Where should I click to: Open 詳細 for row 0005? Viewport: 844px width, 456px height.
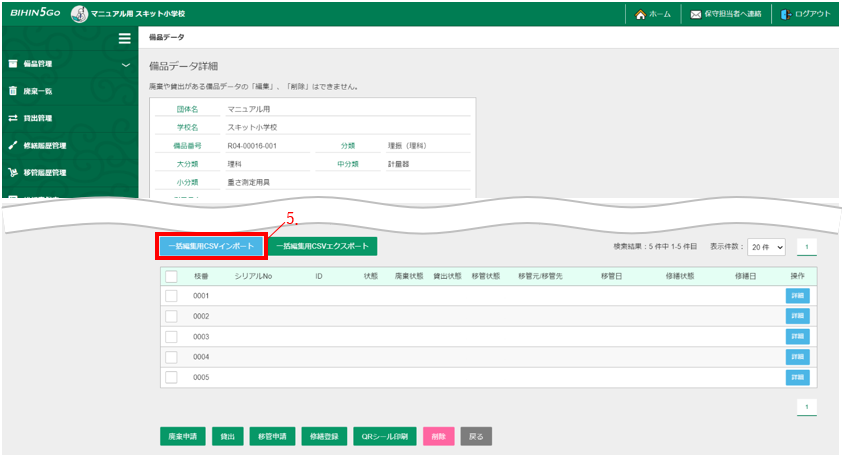pyautogui.click(x=797, y=377)
